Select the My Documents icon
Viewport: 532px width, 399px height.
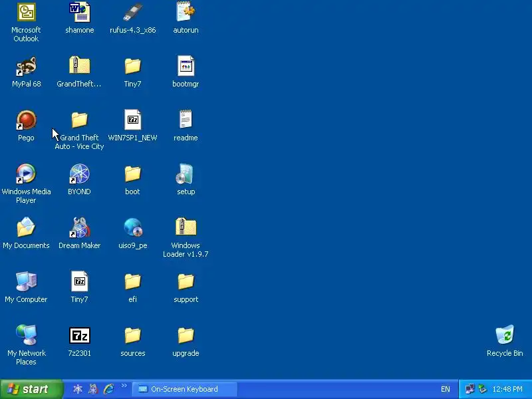click(x=26, y=227)
